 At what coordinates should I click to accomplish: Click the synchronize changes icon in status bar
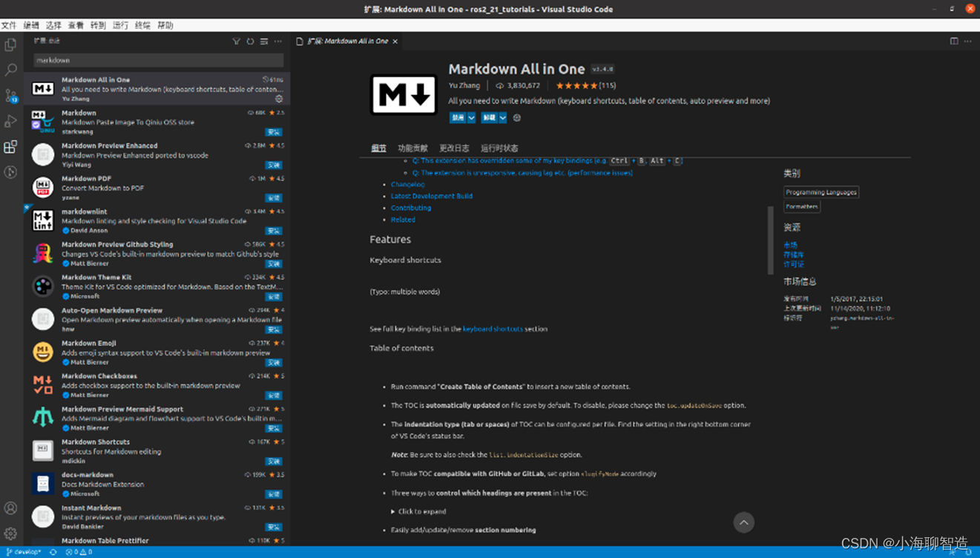pyautogui.click(x=53, y=552)
